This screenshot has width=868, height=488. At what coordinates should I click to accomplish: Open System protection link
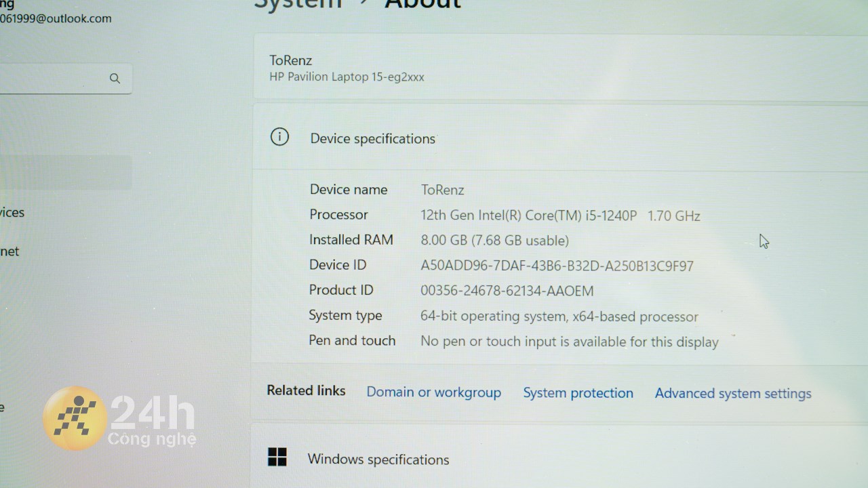pos(578,393)
